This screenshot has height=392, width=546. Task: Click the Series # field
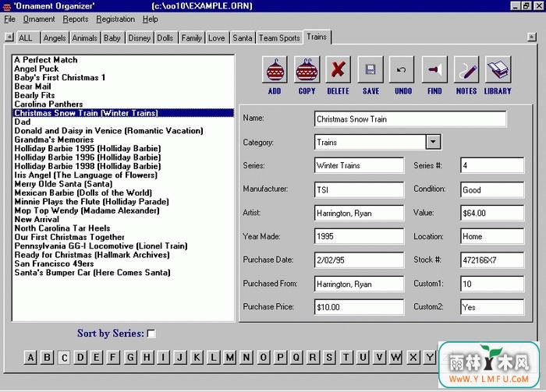[492, 165]
